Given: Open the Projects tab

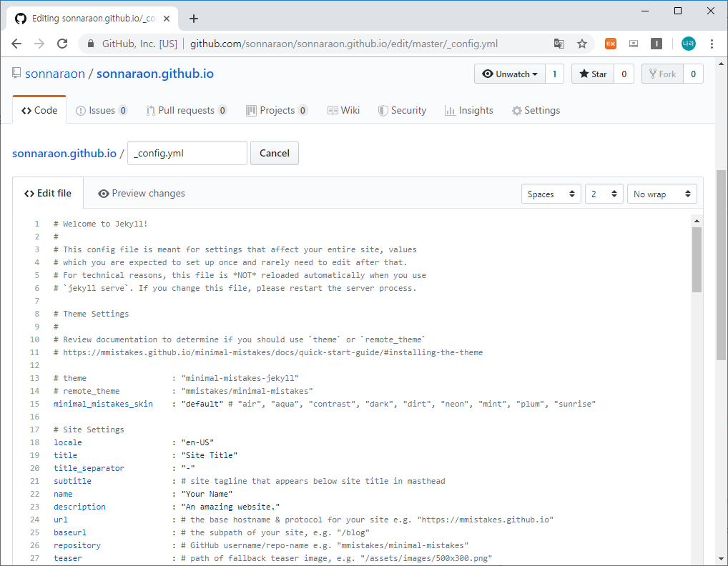Looking at the screenshot, I should click(277, 111).
